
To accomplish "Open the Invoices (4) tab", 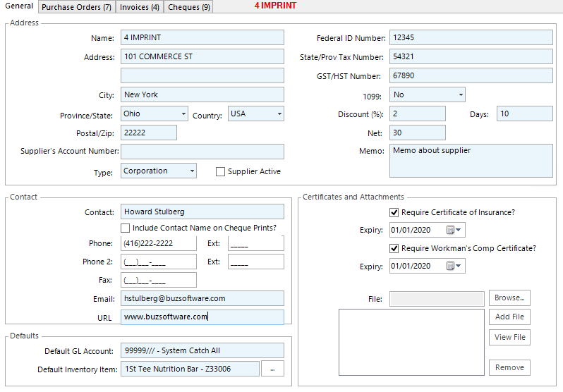I will tap(139, 7).
